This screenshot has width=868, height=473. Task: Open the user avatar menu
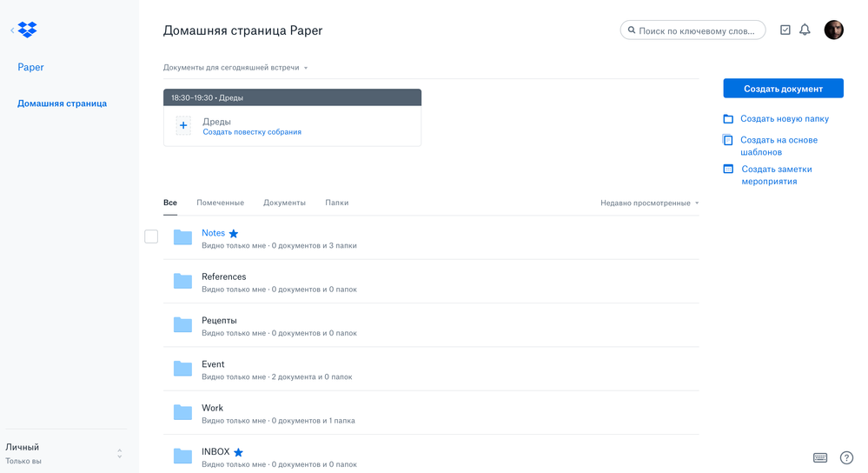pyautogui.click(x=833, y=30)
